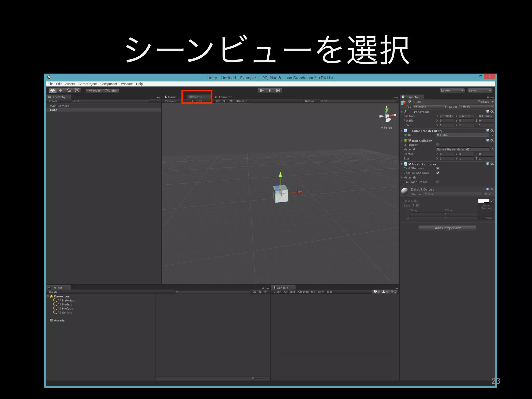Select the Rotate tool
The width and height of the screenshot is (532, 399).
point(69,90)
